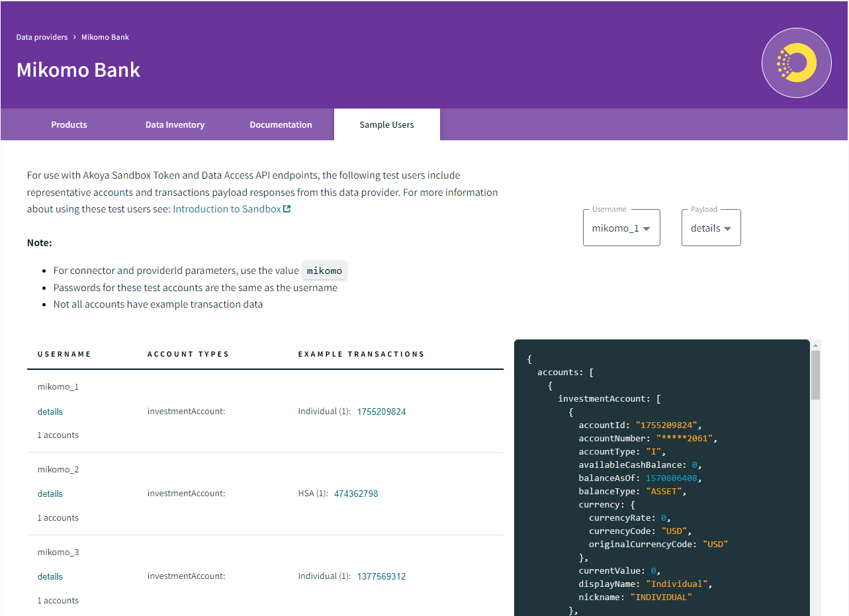
Task: Click the currentValue line in JSON
Action: (x=619, y=570)
